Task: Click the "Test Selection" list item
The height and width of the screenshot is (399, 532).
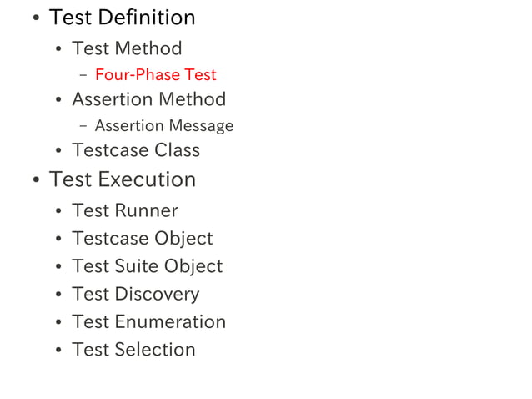Action: coord(133,350)
